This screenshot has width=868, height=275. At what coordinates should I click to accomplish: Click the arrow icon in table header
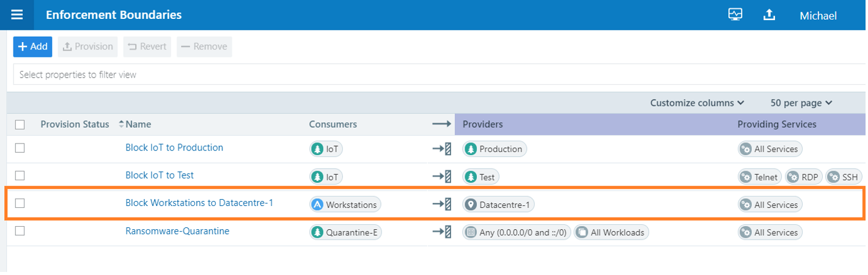point(441,124)
